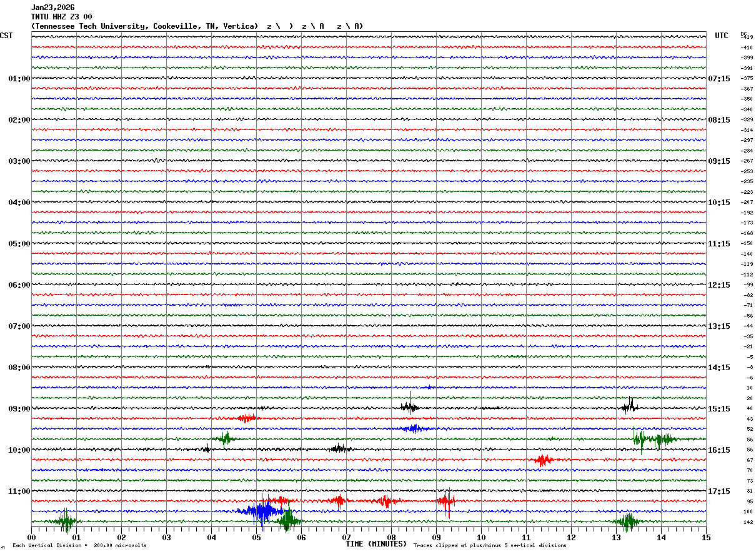Click the DC offset value -329
Image resolution: width=756 pixels, height=554 pixels.
[x=747, y=119]
